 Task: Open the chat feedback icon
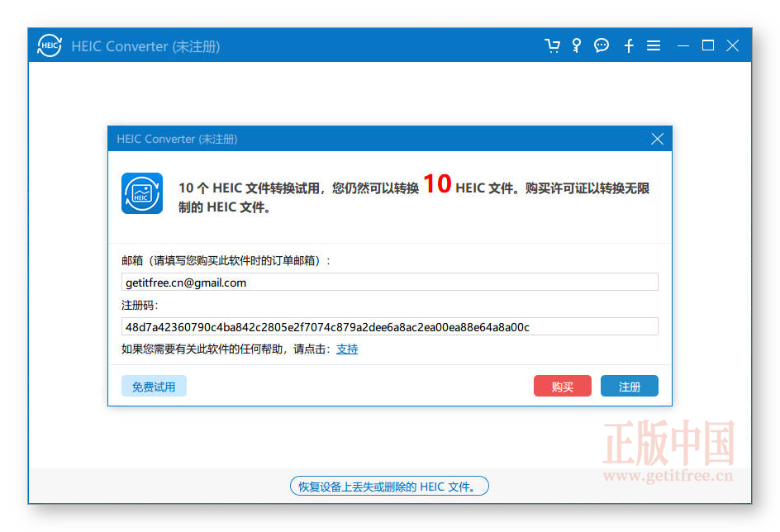coord(602,45)
